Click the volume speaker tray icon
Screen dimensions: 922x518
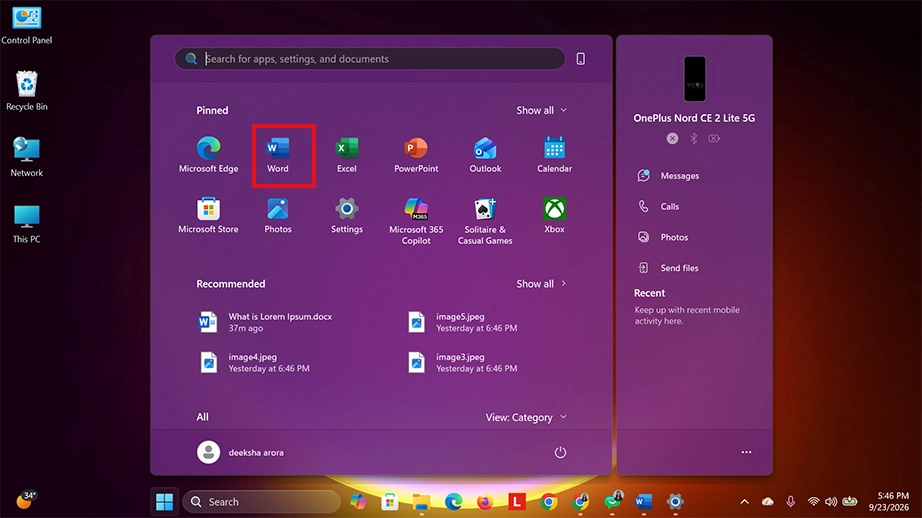coord(831,502)
